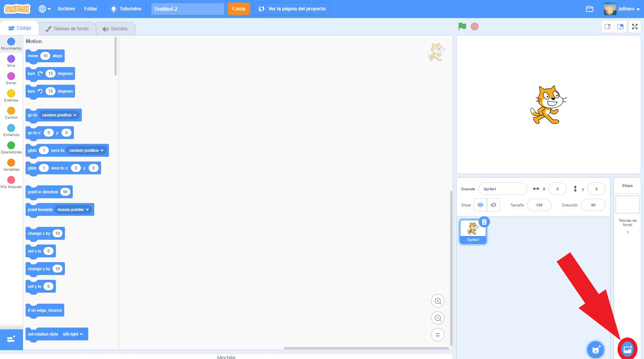
Task: Hide the sprite with crossed-eye icon
Action: click(x=493, y=205)
